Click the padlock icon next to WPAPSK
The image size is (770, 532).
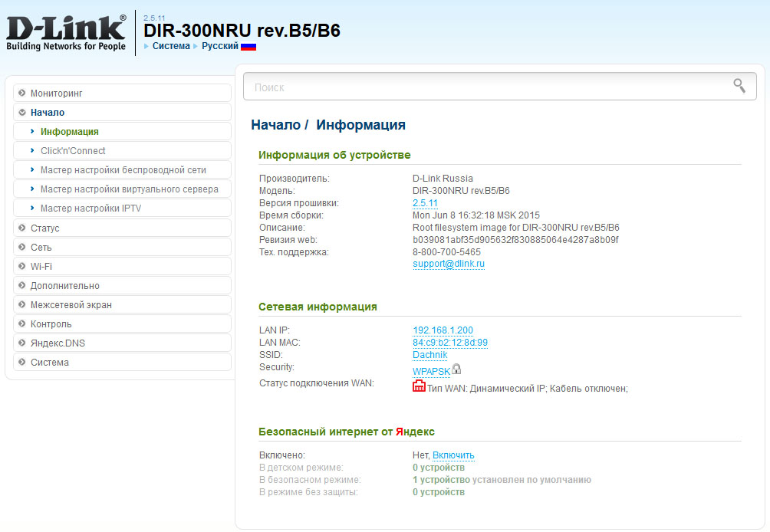(x=456, y=369)
